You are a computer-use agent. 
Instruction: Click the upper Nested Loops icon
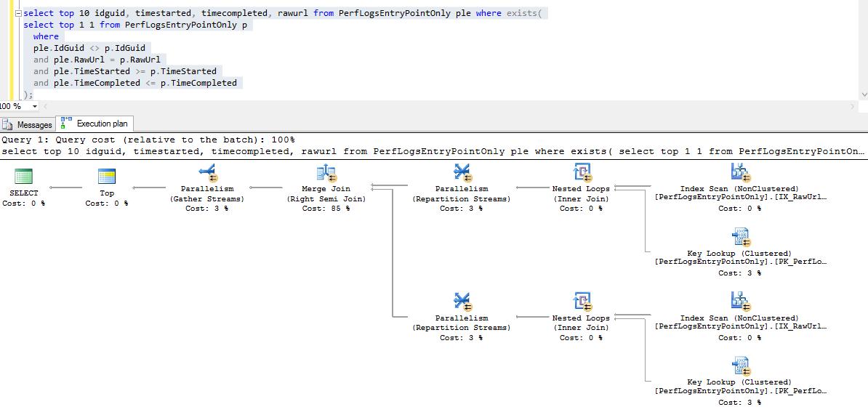point(582,172)
